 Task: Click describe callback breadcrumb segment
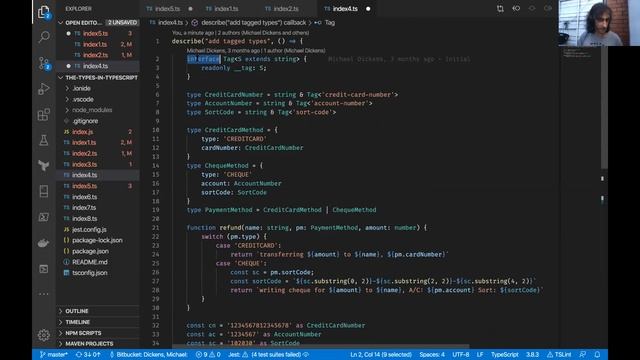[249, 22]
